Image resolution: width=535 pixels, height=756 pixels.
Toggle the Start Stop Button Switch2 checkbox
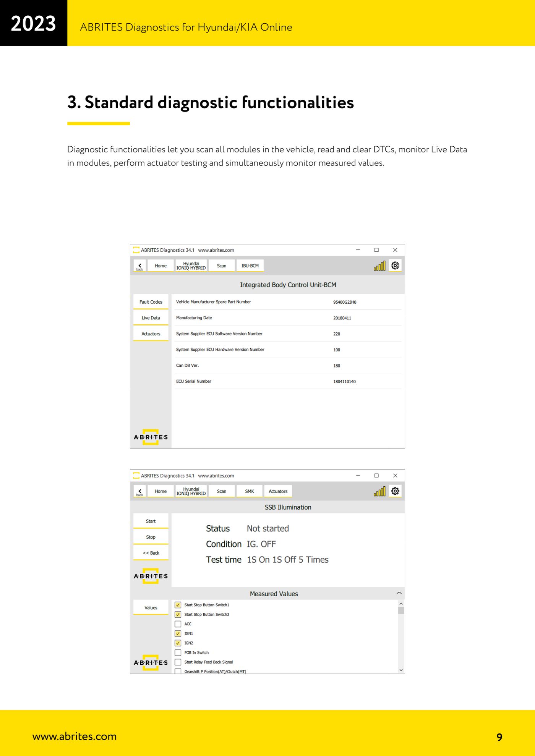coord(178,615)
